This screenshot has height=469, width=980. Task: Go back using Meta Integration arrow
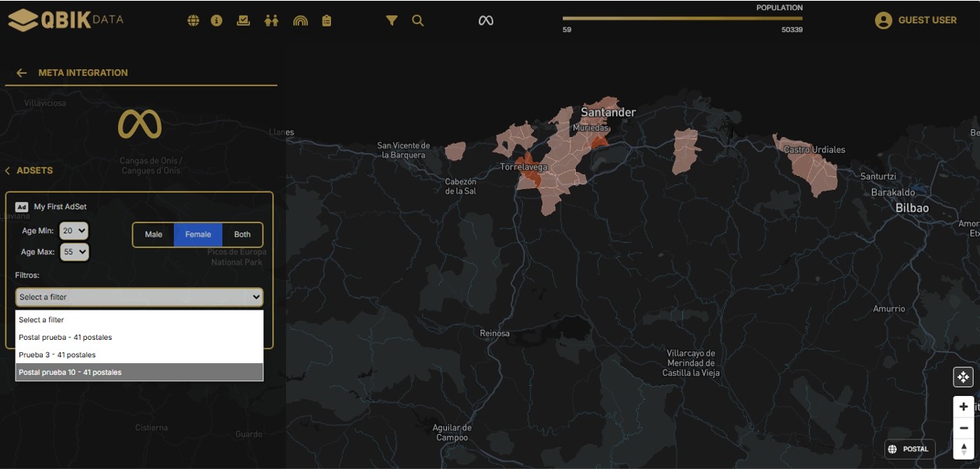22,73
